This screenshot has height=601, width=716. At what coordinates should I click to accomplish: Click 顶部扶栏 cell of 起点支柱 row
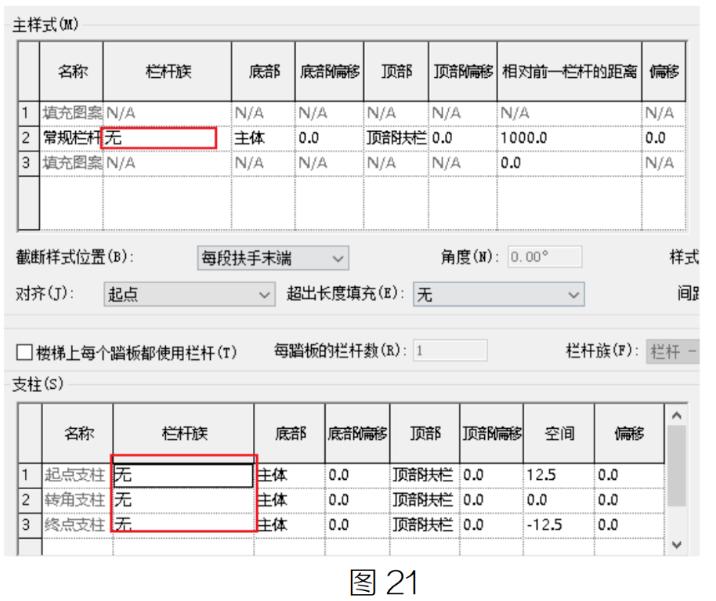[x=424, y=475]
